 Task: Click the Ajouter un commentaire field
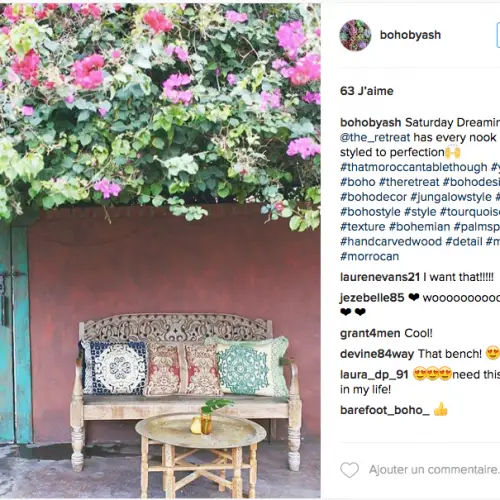[x=434, y=470]
